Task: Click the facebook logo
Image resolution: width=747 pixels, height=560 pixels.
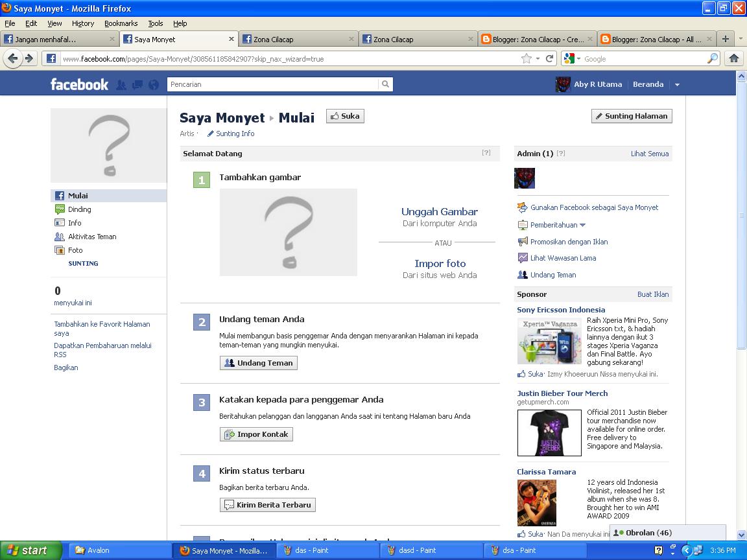Action: tap(79, 84)
